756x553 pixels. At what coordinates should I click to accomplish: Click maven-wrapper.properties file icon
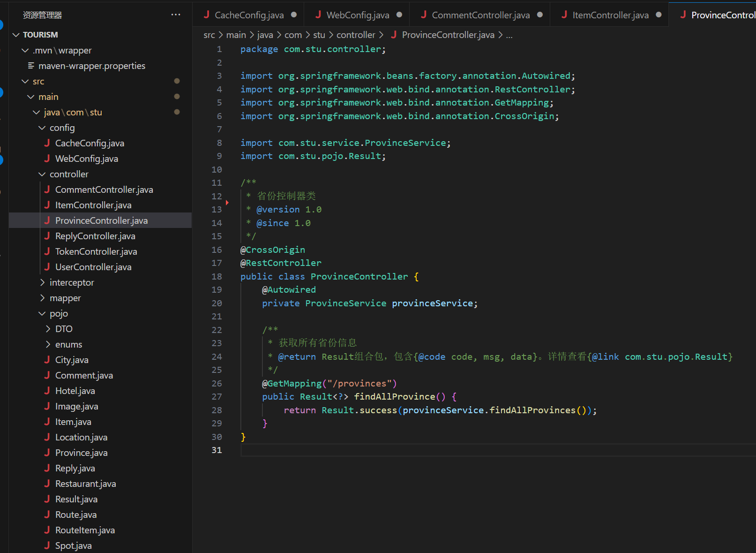[31, 66]
